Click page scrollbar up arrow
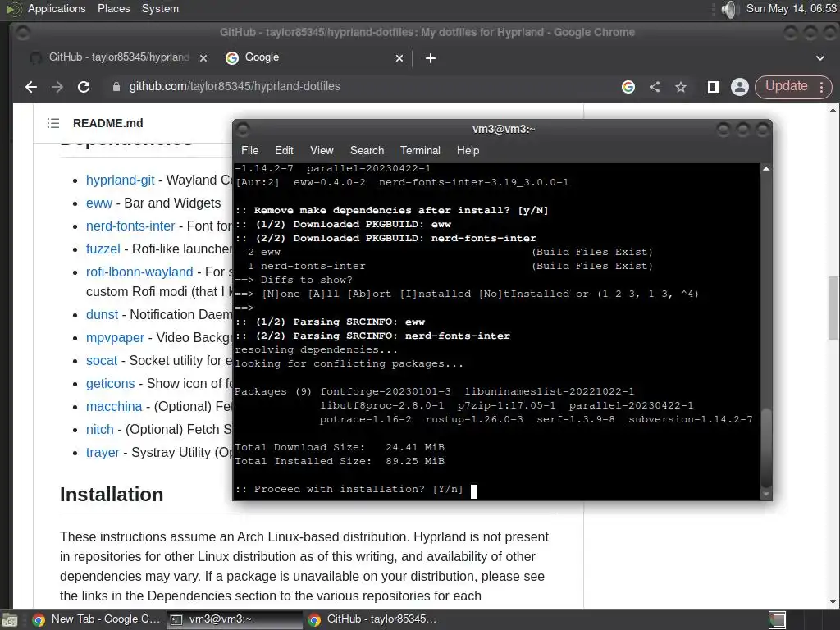Viewport: 840px width, 630px height. (833, 110)
